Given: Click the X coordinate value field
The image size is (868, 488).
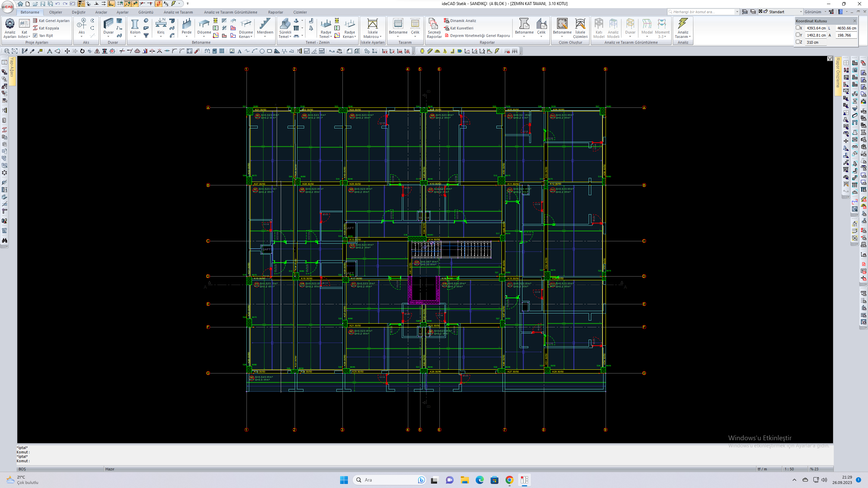Looking at the screenshot, I should 816,28.
